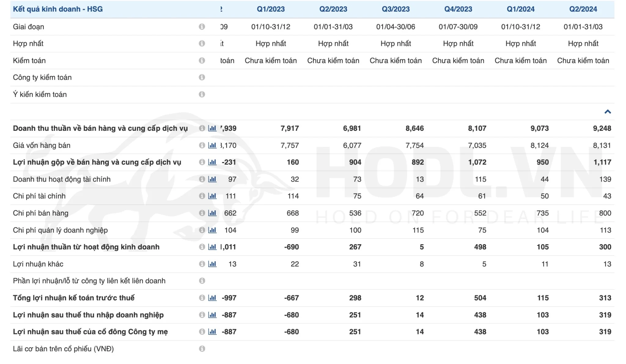Open chart icon for Doanh thu thuần row

point(212,128)
